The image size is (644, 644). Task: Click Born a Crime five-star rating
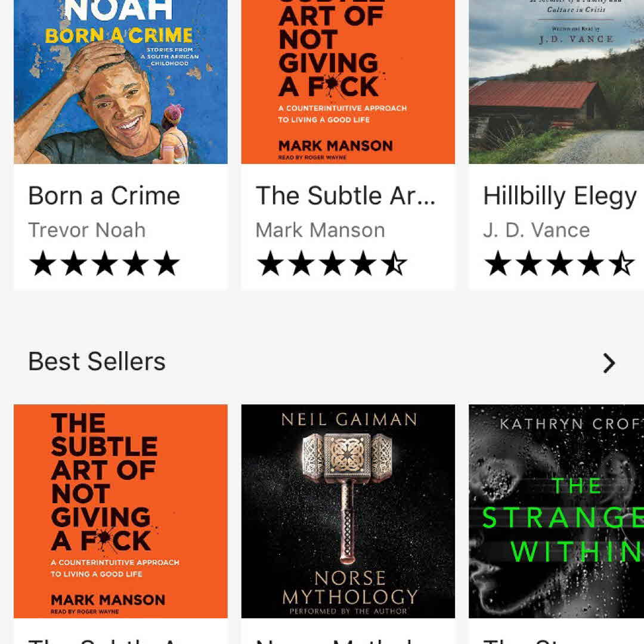(104, 264)
